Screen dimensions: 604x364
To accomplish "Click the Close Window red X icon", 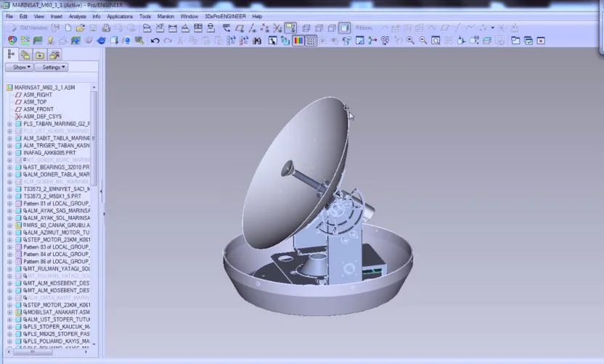I will (x=541, y=41).
